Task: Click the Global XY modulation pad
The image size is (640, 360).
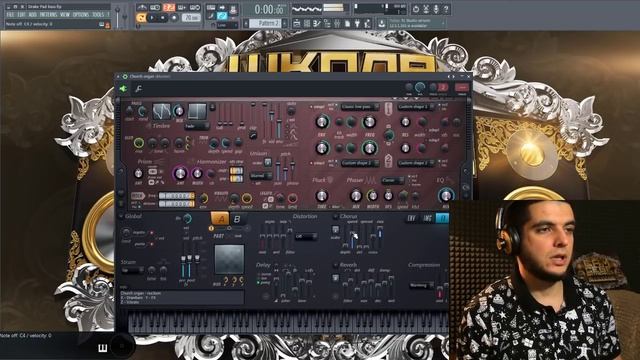Action: (x=229, y=260)
